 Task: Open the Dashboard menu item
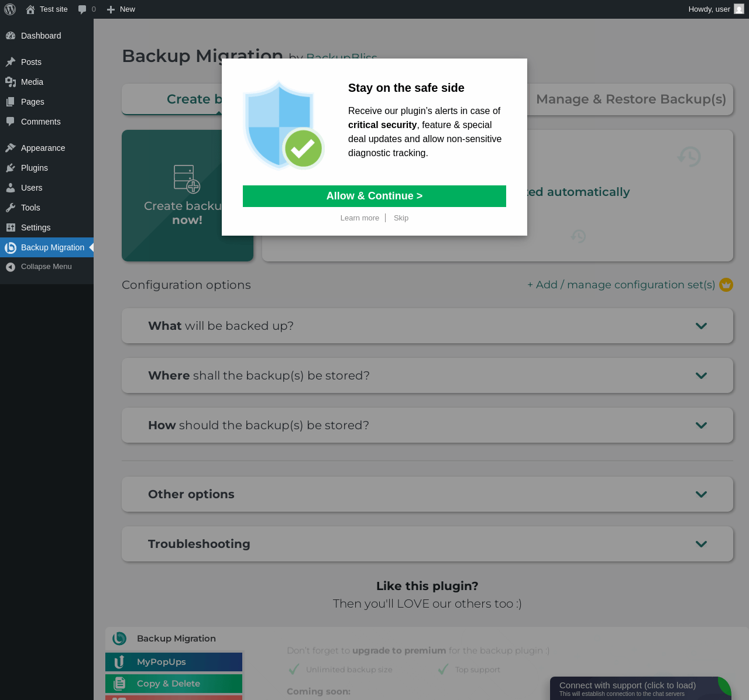point(47,36)
